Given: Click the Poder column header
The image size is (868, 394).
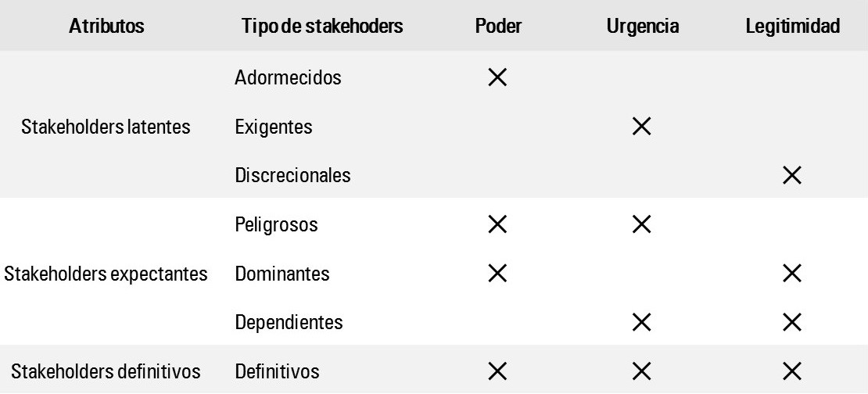Looking at the screenshot, I should point(498,27).
